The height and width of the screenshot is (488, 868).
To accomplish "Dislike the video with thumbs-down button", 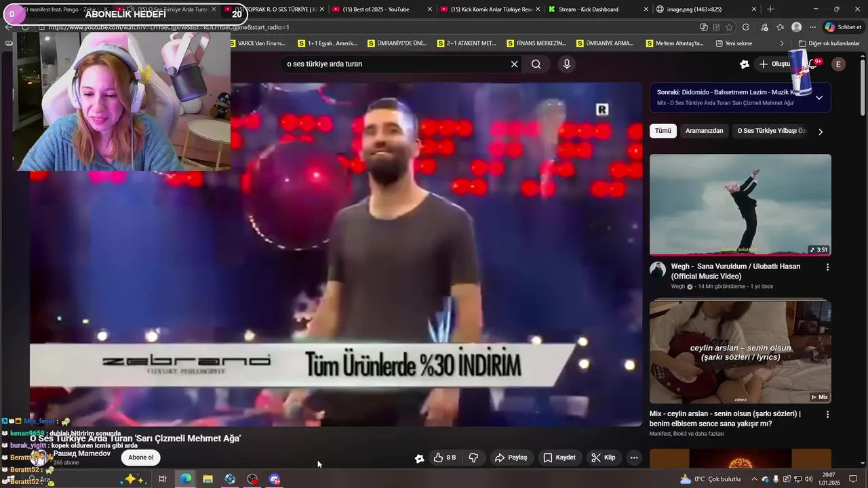I will [473, 457].
